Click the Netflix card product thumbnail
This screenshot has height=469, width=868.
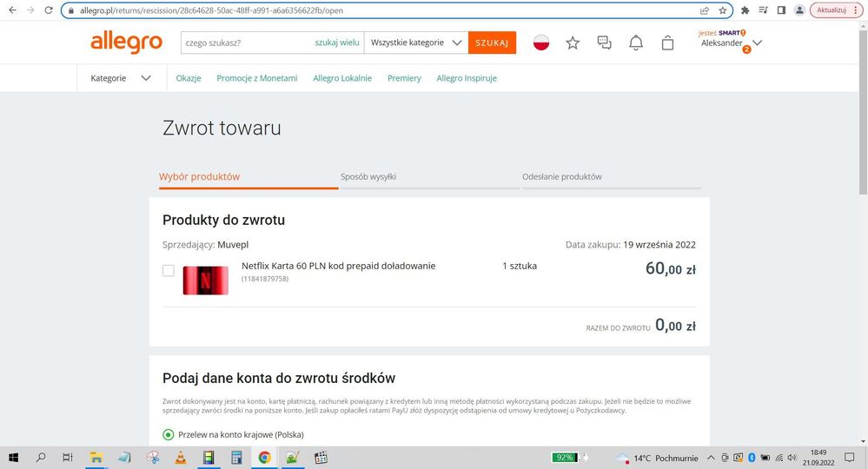coord(205,281)
